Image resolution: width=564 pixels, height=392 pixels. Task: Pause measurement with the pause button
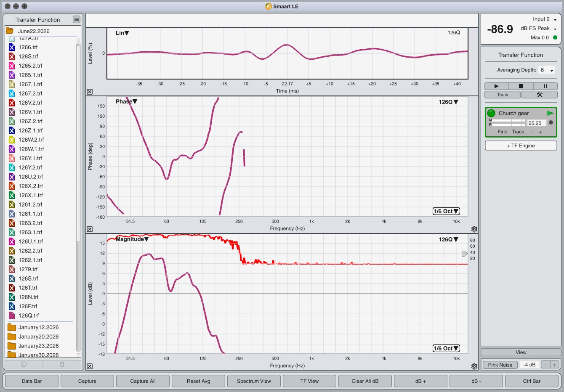pyautogui.click(x=545, y=86)
